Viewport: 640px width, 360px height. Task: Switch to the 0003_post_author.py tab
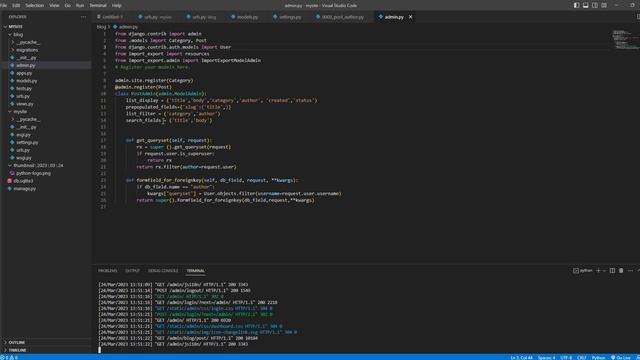coord(340,17)
